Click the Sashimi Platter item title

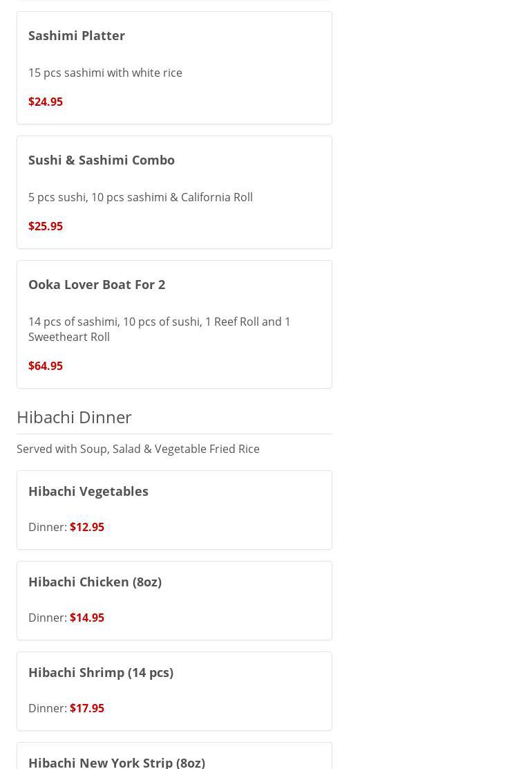pyautogui.click(x=77, y=35)
